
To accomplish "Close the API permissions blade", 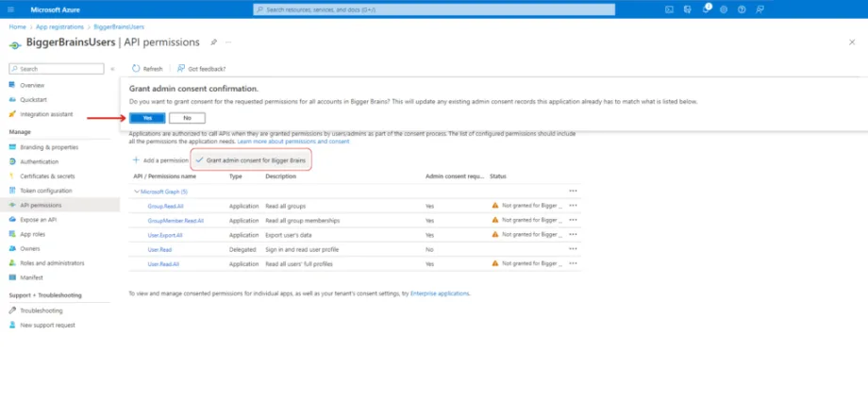I will coord(852,42).
